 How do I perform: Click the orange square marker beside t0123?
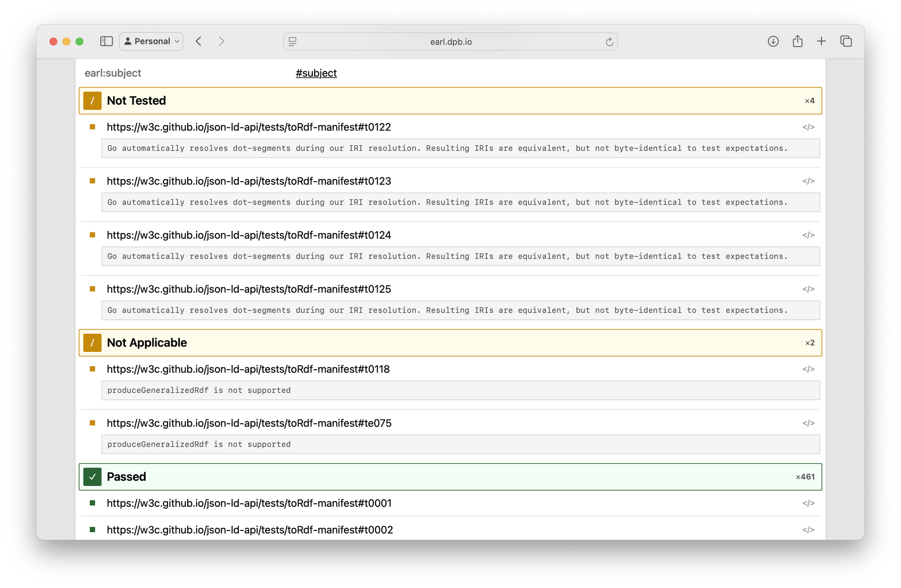tap(93, 181)
